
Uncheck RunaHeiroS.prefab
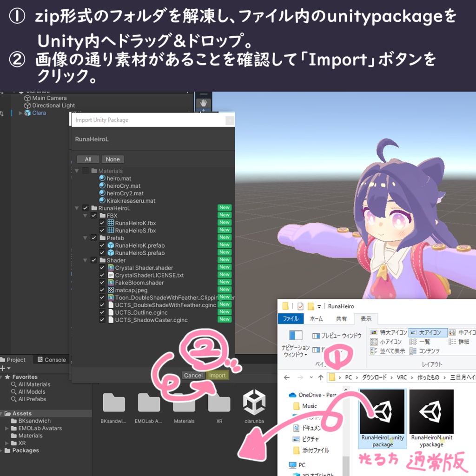(102, 253)
